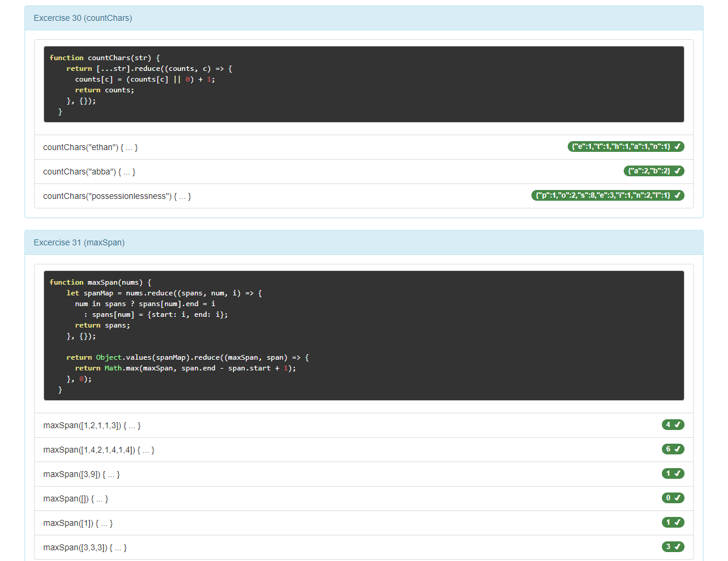728x561 pixels.
Task: Click the checkmark badge for countChars("ethan")
Action: [626, 147]
